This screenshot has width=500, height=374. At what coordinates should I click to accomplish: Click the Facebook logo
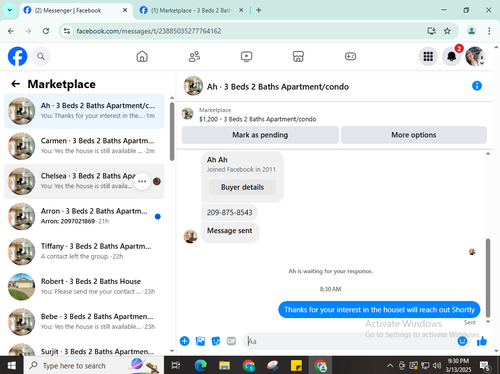tap(17, 56)
